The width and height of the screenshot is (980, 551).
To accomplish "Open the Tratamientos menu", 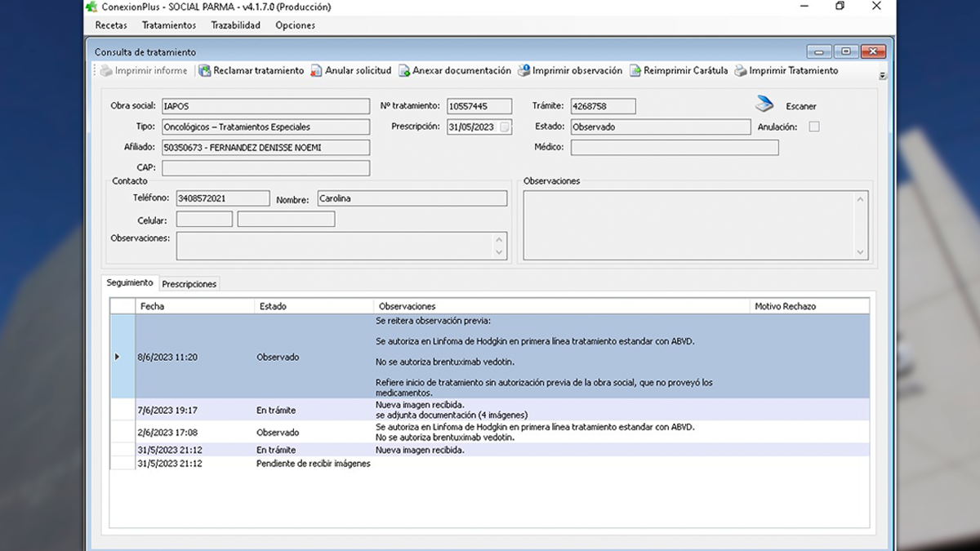I will pos(169,25).
